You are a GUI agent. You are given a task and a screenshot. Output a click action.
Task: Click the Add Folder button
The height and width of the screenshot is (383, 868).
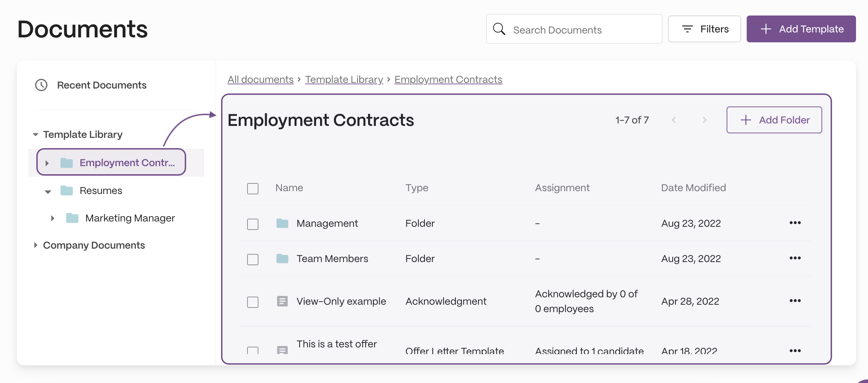tap(774, 120)
